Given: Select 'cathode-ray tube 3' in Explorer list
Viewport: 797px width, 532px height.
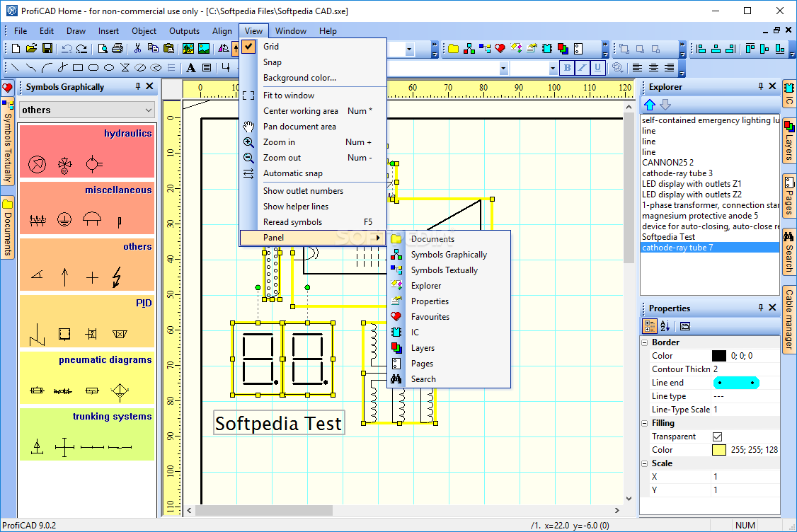Looking at the screenshot, I should 677,173.
